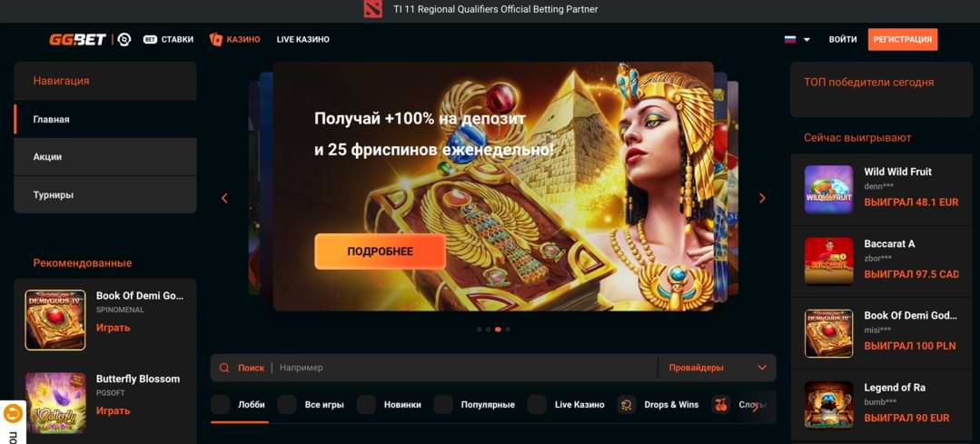Image resolution: width=980 pixels, height=444 pixels.
Task: Go to the previous banner slide arrow
Action: pyautogui.click(x=224, y=198)
